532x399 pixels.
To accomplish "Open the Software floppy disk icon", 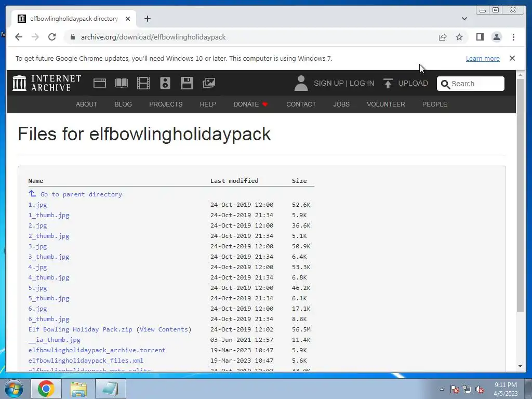I will coord(187,83).
